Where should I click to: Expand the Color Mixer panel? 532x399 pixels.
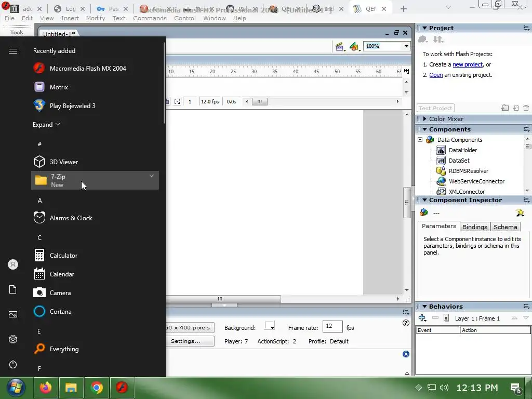[424, 119]
